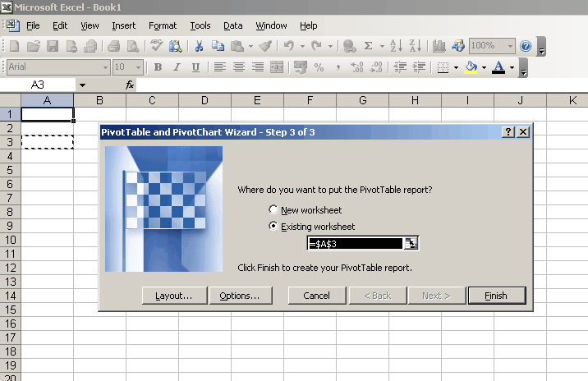Center align text
The width and height of the screenshot is (588, 381).
tap(238, 67)
